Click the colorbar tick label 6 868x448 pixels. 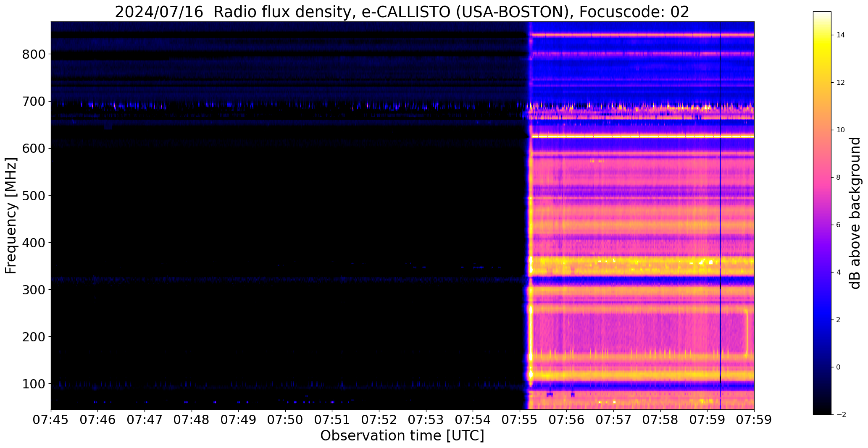pyautogui.click(x=839, y=225)
